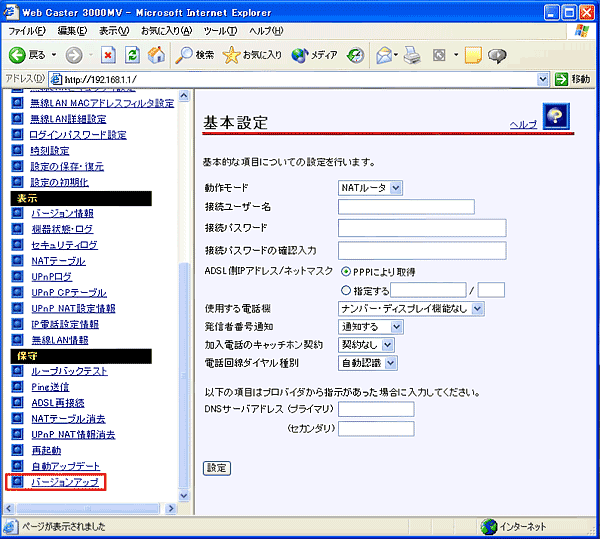Click the 接続ユーザー名 input field
The width and height of the screenshot is (600, 539).
pyautogui.click(x=406, y=207)
